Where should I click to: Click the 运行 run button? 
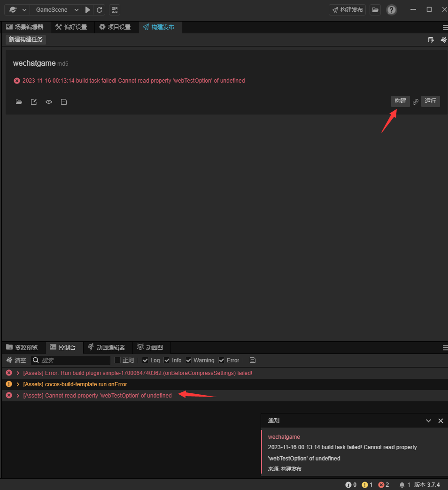[x=430, y=101]
